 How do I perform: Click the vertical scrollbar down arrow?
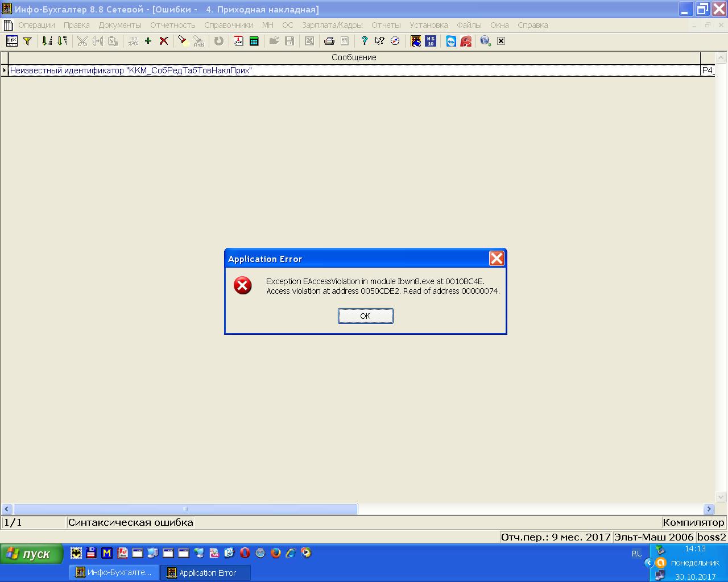click(x=721, y=497)
